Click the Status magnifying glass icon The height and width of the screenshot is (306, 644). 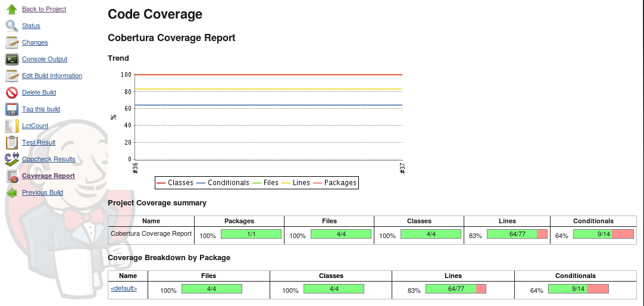[x=12, y=26]
